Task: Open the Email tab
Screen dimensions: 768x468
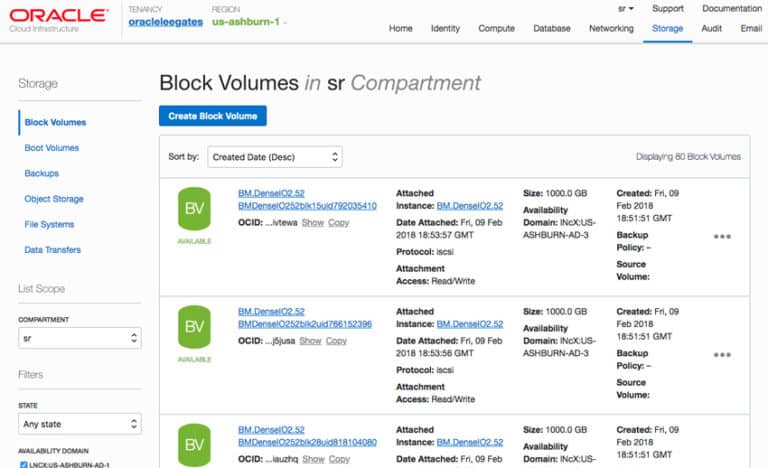Action: [x=751, y=28]
